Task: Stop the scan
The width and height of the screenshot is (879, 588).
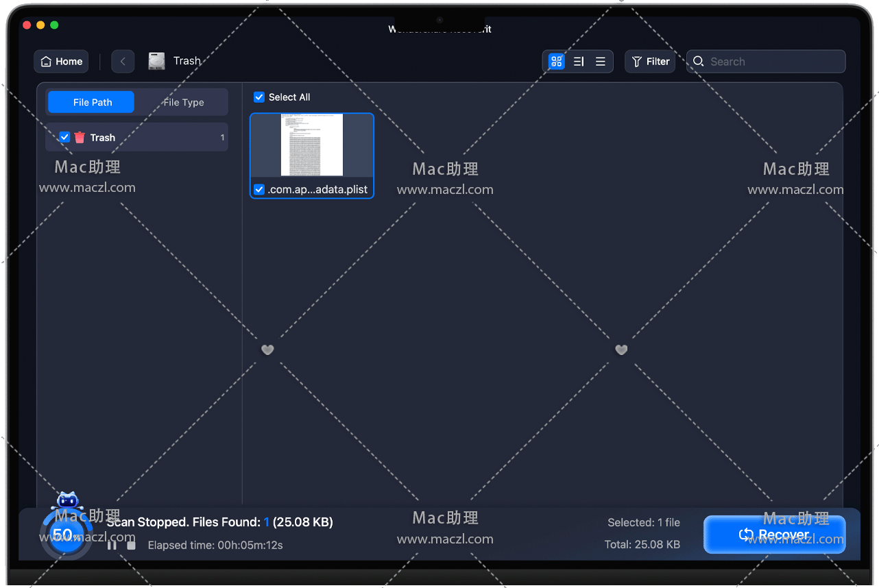Action: tap(132, 546)
